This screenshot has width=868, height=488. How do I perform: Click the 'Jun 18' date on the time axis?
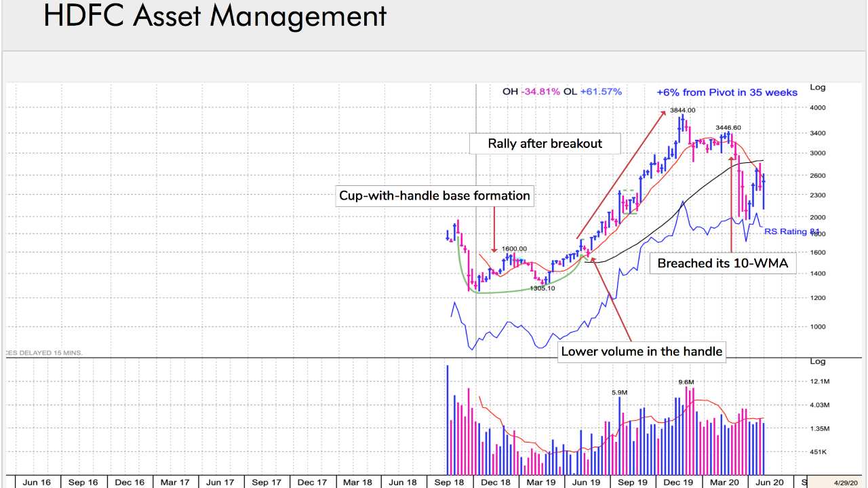[403, 483]
